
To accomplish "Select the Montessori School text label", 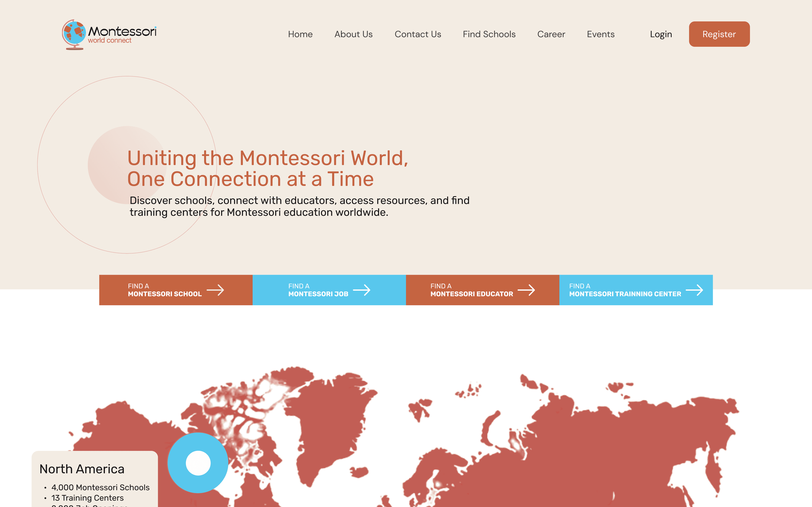I will 164,294.
